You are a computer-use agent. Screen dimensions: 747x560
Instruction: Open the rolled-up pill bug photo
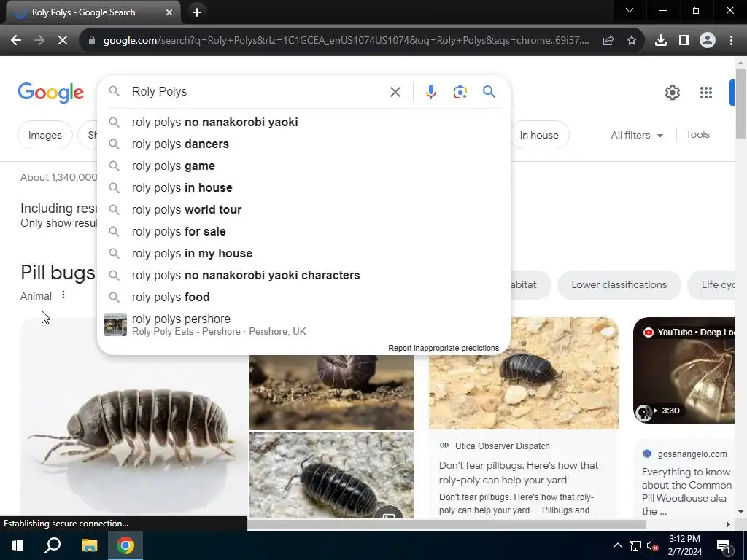pyautogui.click(x=332, y=392)
